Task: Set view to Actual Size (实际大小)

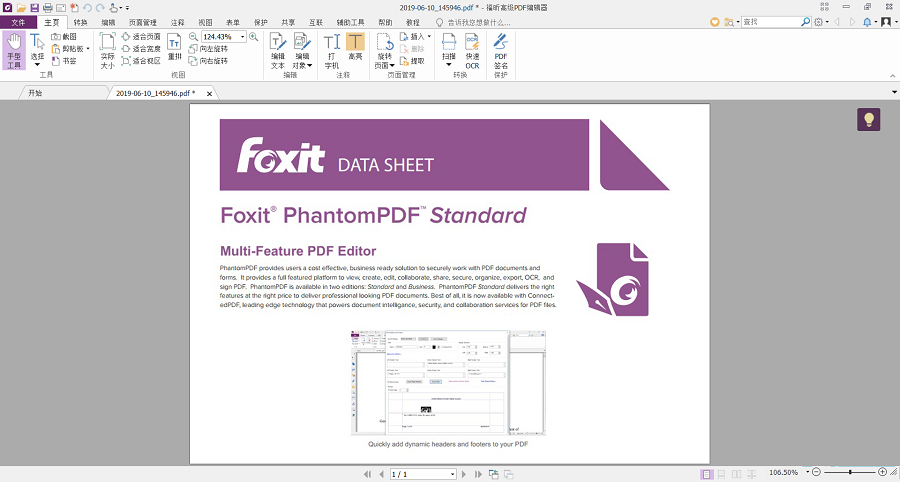Action: [107, 50]
